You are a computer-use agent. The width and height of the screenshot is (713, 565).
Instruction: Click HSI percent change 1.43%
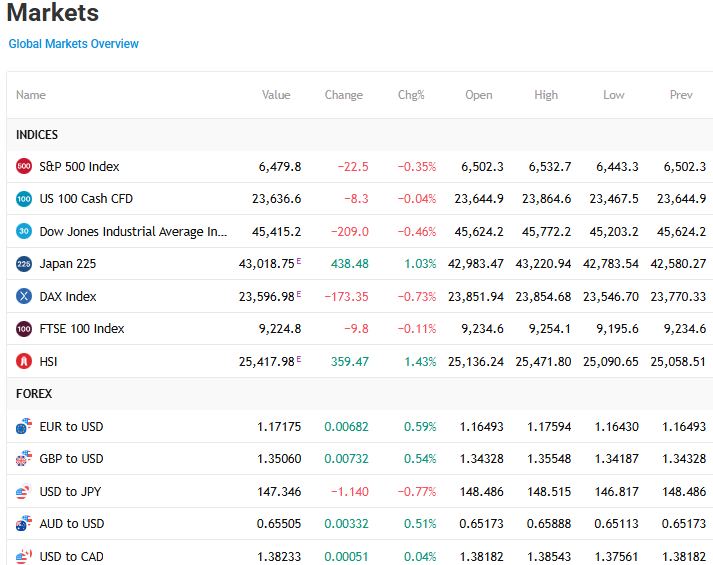click(420, 362)
